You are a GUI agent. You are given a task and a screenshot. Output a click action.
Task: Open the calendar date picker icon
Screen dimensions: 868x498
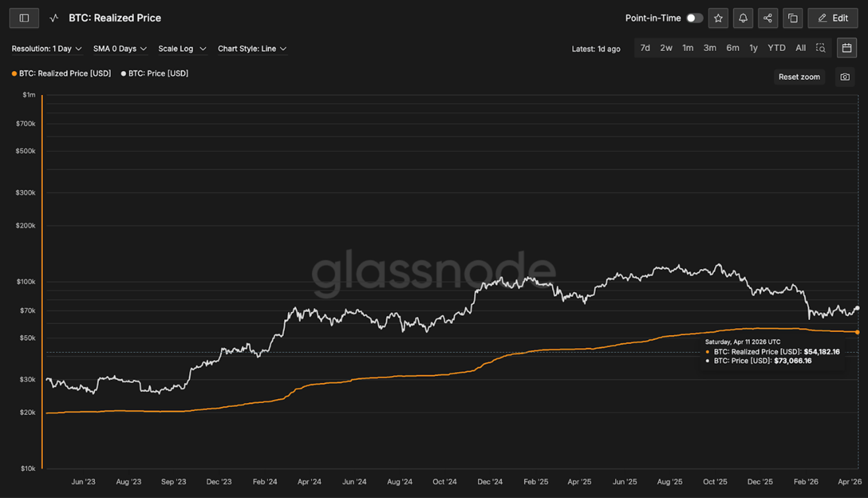[847, 48]
